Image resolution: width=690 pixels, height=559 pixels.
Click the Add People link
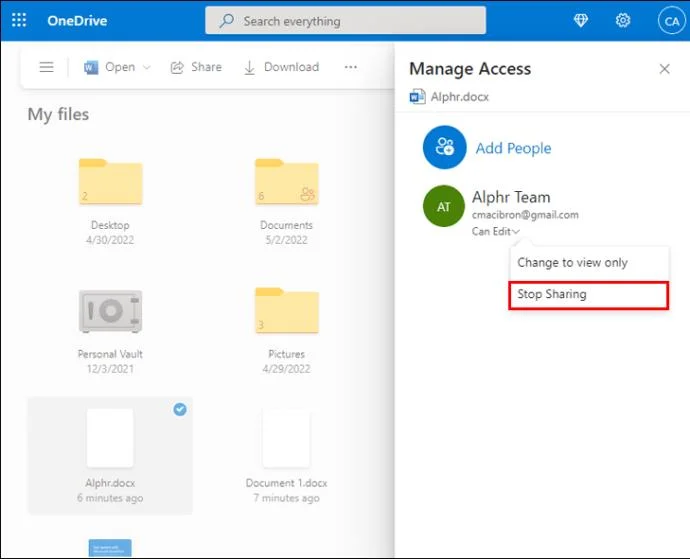pos(513,148)
